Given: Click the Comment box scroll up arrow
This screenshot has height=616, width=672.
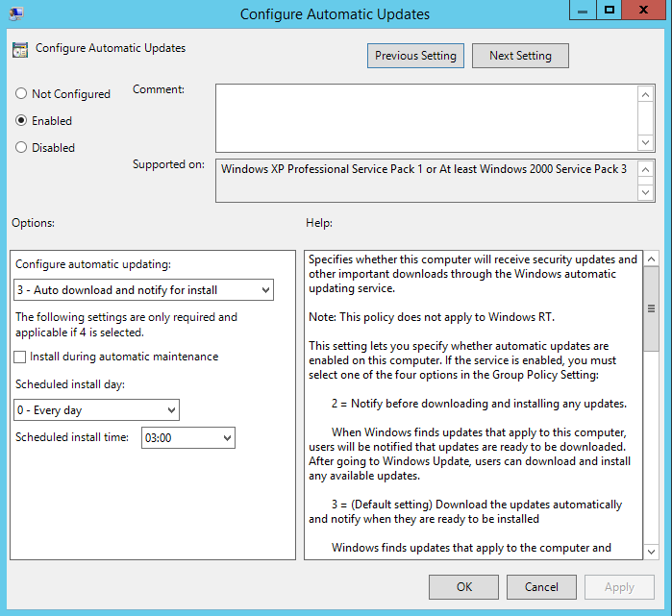Looking at the screenshot, I should [645, 94].
